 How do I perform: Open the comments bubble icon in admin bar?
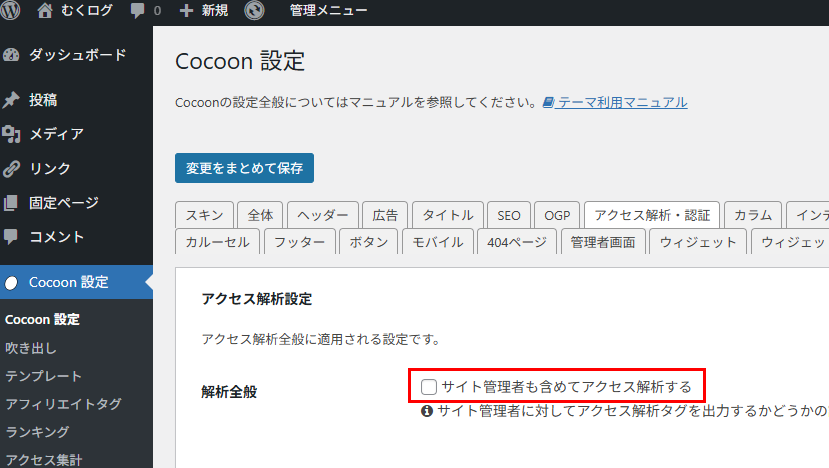137,11
